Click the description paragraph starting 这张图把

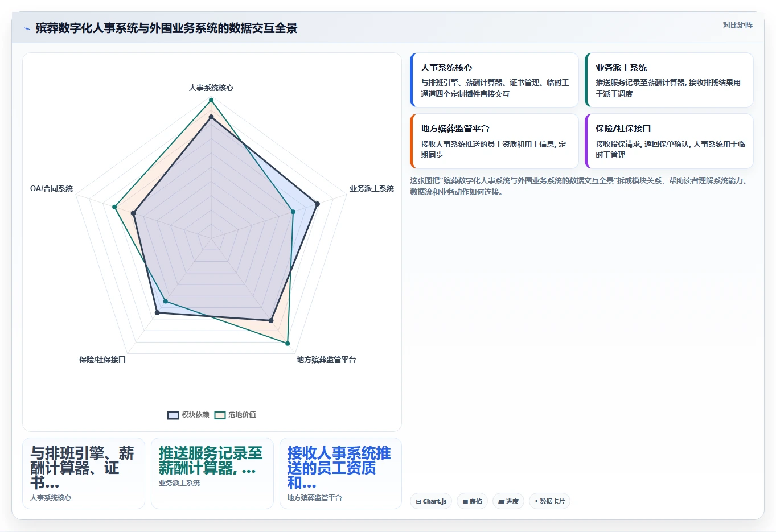coord(578,186)
